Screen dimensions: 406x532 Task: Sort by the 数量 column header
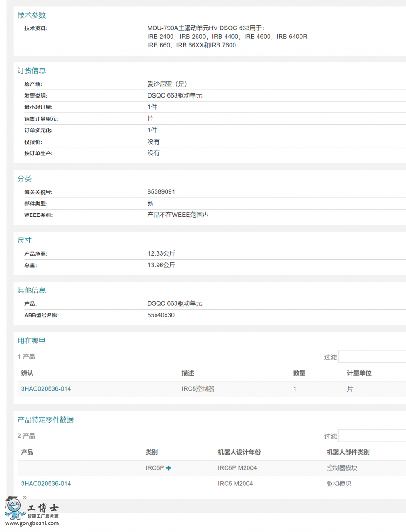299,373
